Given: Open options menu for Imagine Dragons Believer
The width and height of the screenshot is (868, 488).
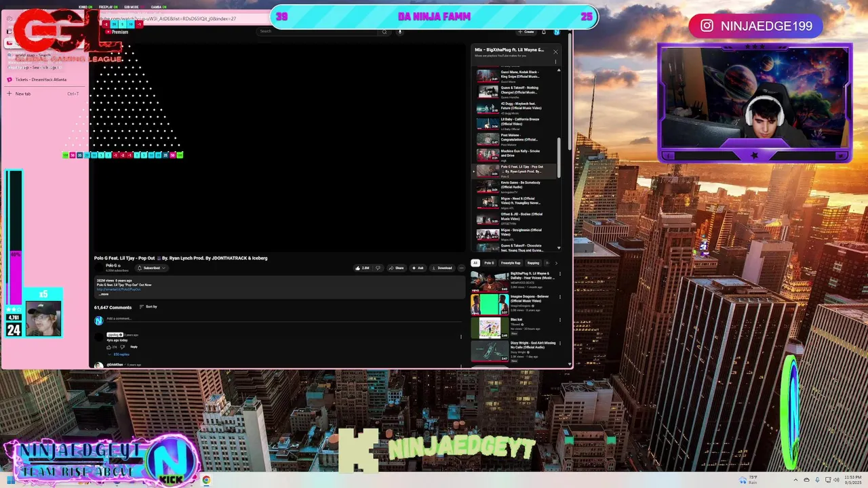Looking at the screenshot, I should pos(560,298).
